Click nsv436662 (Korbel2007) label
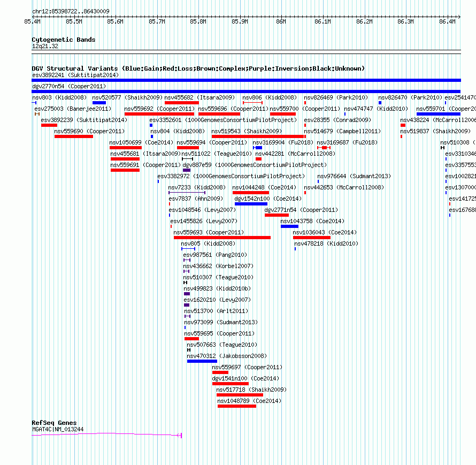The image size is (476, 465). (x=218, y=266)
